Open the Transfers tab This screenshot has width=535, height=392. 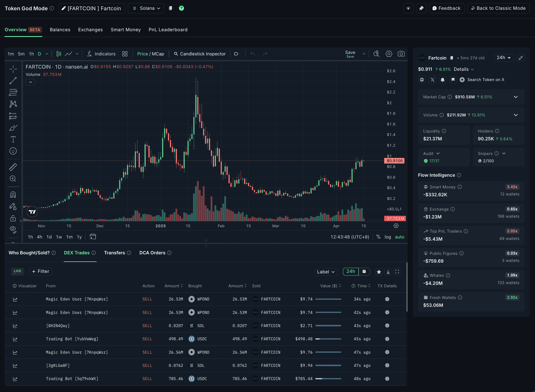[x=114, y=253]
